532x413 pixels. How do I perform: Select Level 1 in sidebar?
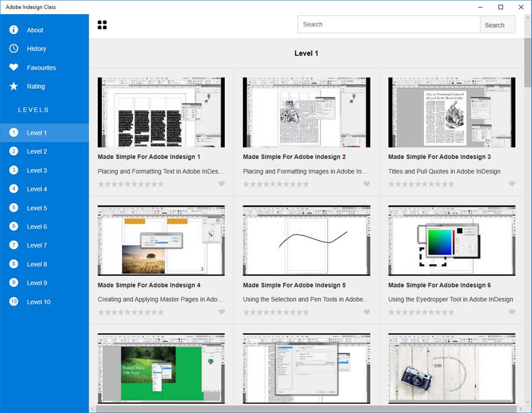[44, 133]
